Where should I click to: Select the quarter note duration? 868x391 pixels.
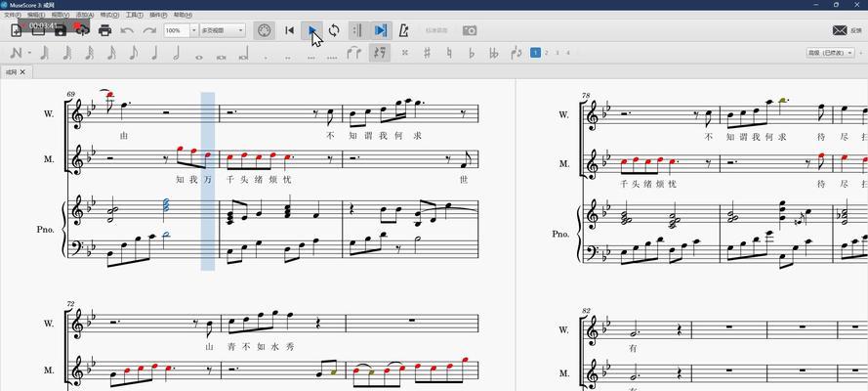154,53
